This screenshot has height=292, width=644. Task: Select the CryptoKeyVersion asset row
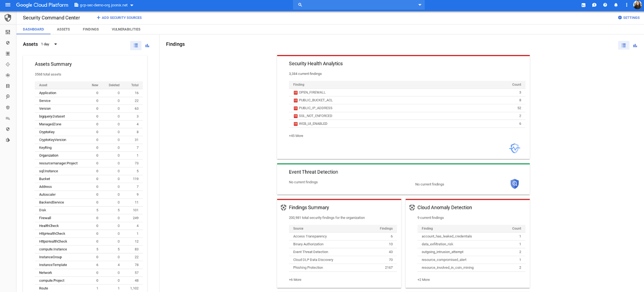point(89,140)
